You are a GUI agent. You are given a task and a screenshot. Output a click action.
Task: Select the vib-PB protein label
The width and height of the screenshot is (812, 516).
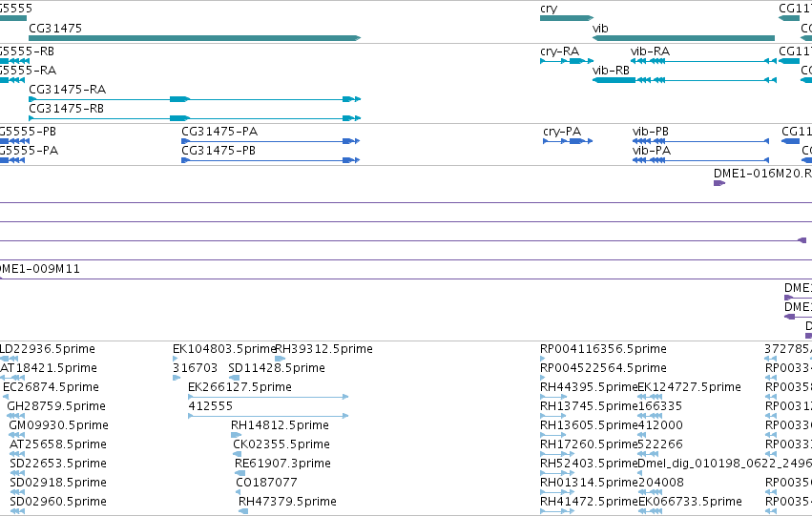651,132
